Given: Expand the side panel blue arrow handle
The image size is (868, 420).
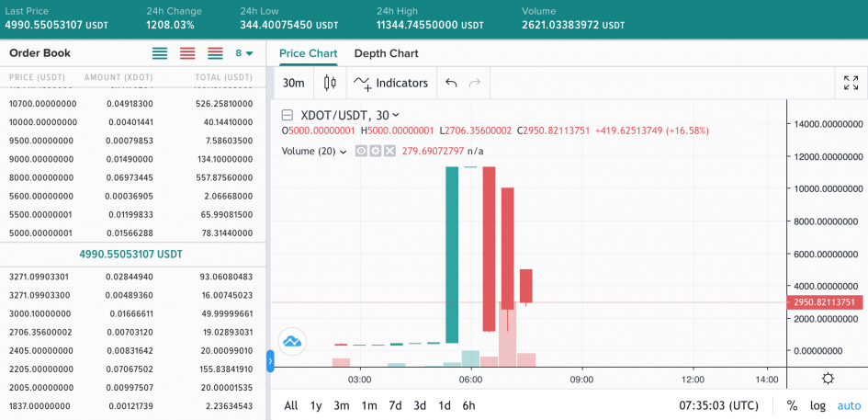Looking at the screenshot, I should pos(270,361).
